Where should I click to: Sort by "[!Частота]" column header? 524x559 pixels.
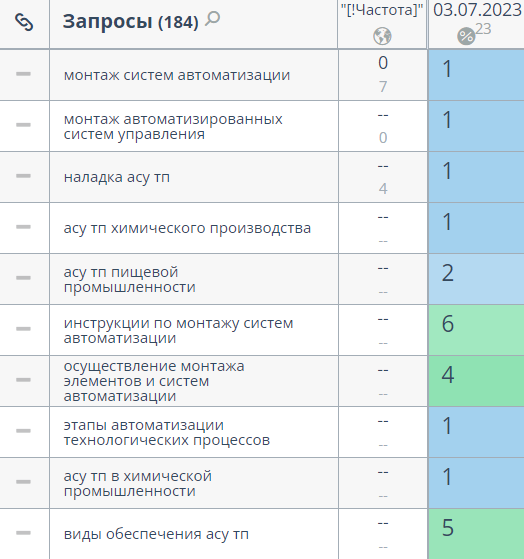pyautogui.click(x=382, y=10)
